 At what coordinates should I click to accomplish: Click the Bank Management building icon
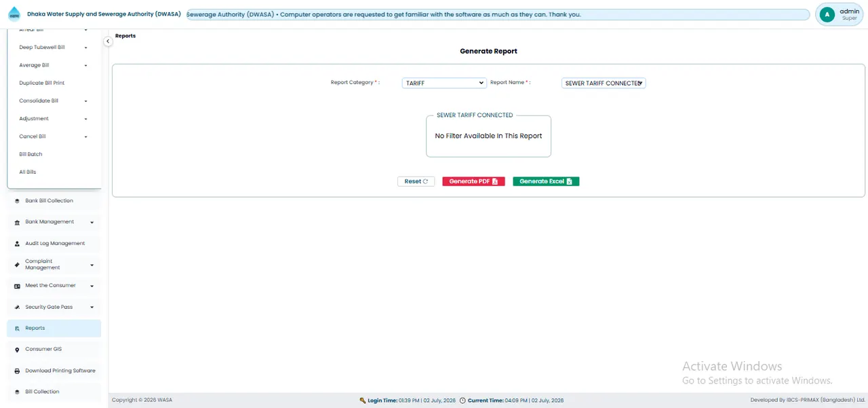point(17,222)
